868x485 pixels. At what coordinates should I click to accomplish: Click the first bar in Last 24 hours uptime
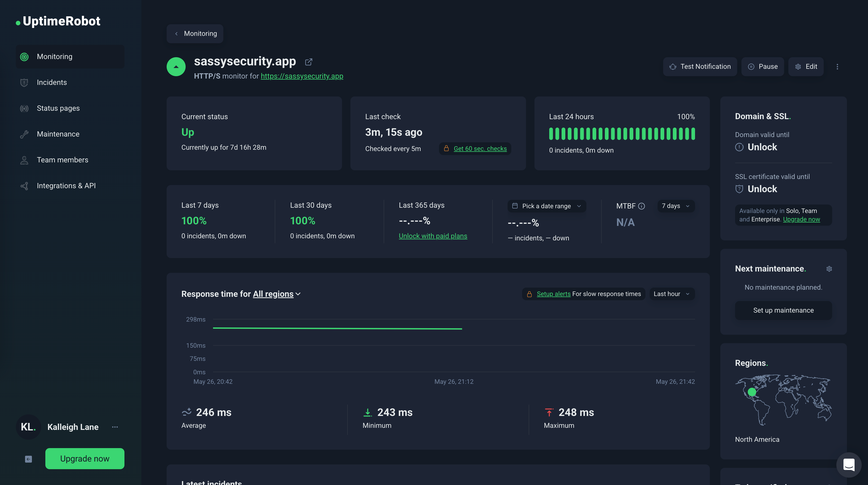pos(551,134)
